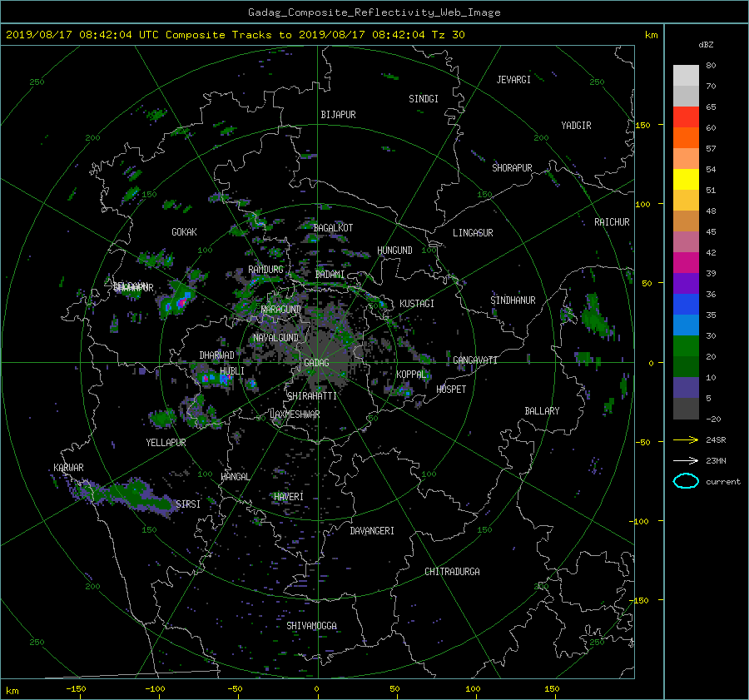Image resolution: width=749 pixels, height=700 pixels.
Task: Click the NARAGUND city label
Action: 281,309
